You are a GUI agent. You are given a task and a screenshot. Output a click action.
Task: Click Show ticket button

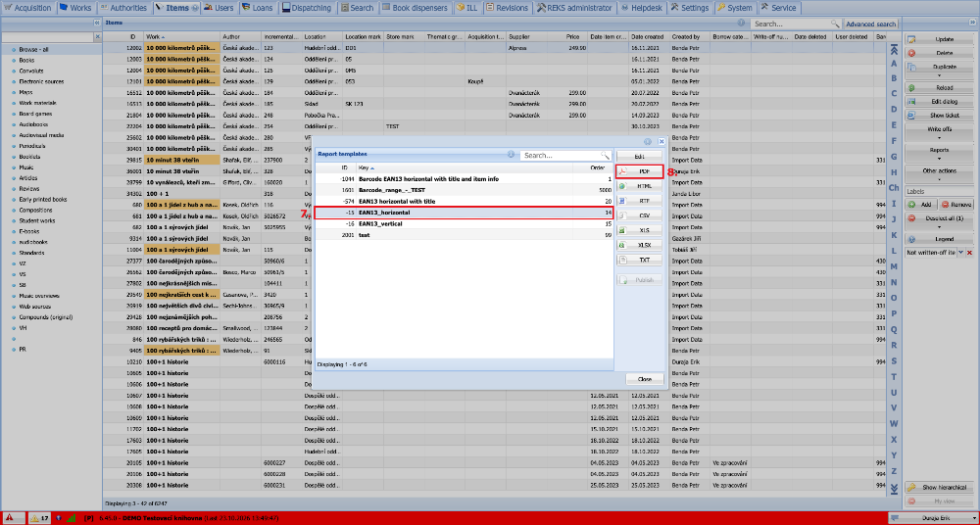[940, 115]
